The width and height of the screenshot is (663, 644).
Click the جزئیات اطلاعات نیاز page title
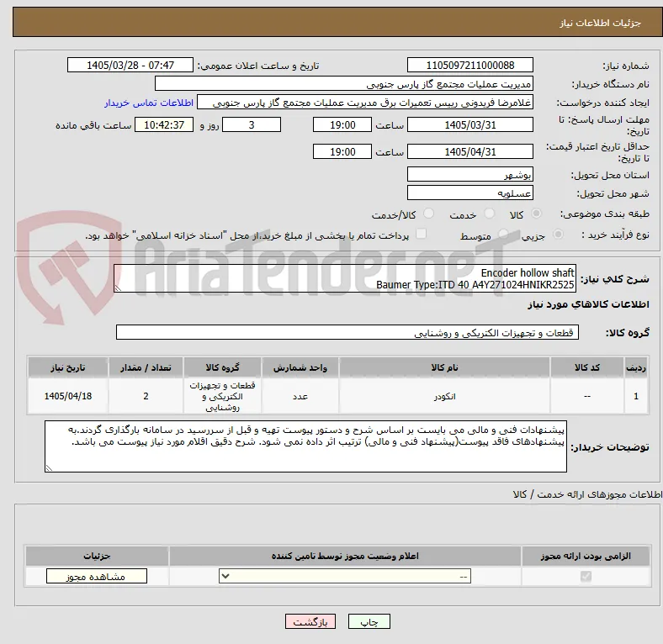(601, 23)
